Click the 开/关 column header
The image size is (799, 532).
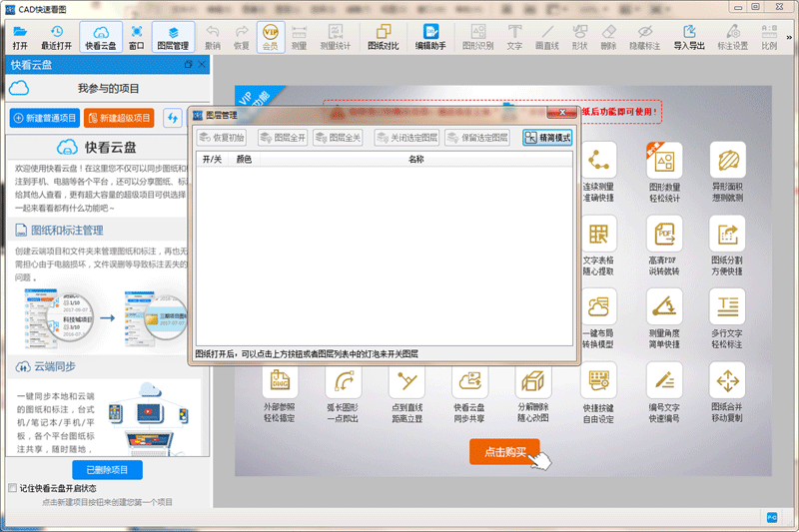click(213, 159)
